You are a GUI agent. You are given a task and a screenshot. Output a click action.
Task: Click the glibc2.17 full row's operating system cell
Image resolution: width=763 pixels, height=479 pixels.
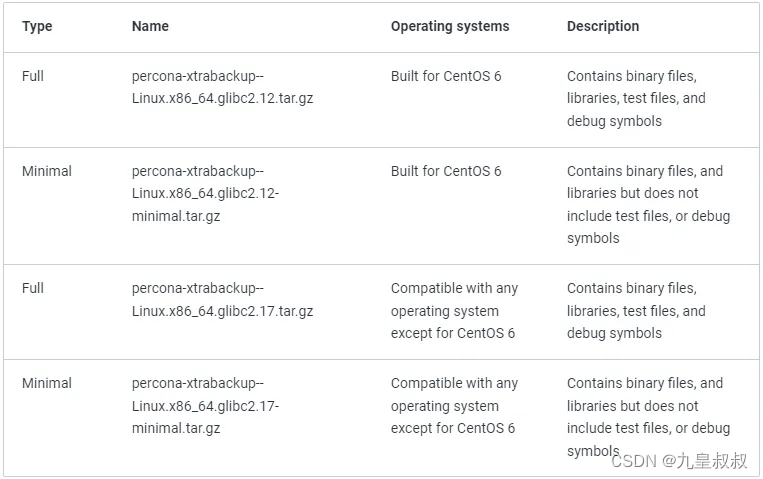[x=454, y=310]
